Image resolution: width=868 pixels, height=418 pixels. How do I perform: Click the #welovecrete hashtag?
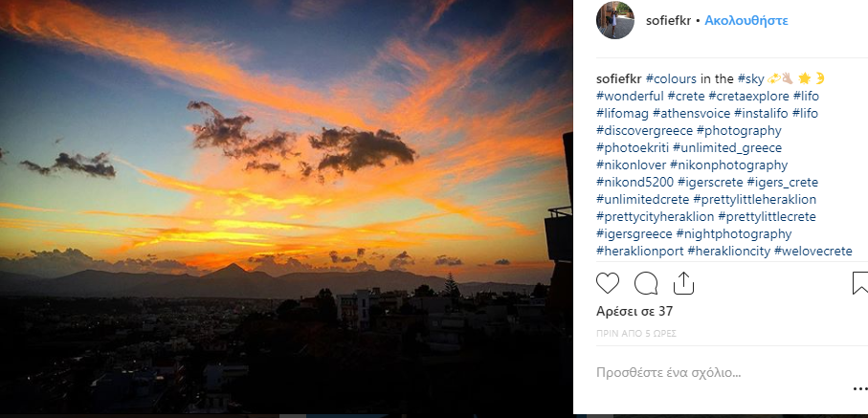coord(812,251)
